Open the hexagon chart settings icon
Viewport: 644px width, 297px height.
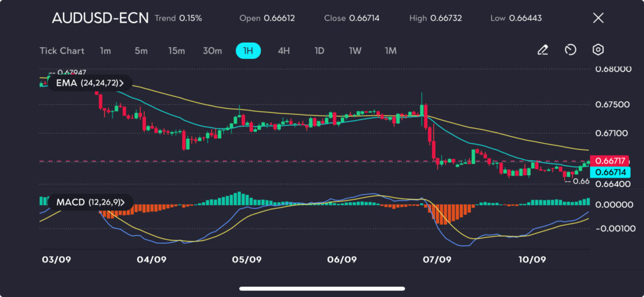(598, 50)
